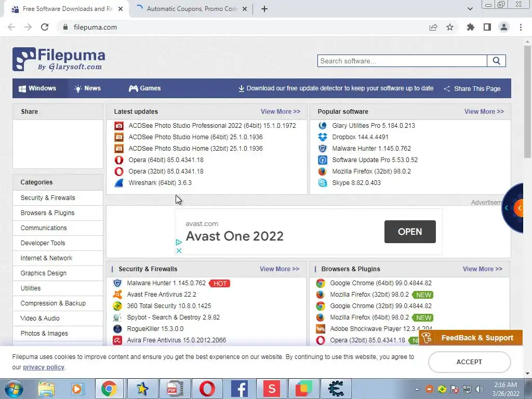Select Compression & Backup category
The width and height of the screenshot is (532, 399).
click(x=58, y=303)
